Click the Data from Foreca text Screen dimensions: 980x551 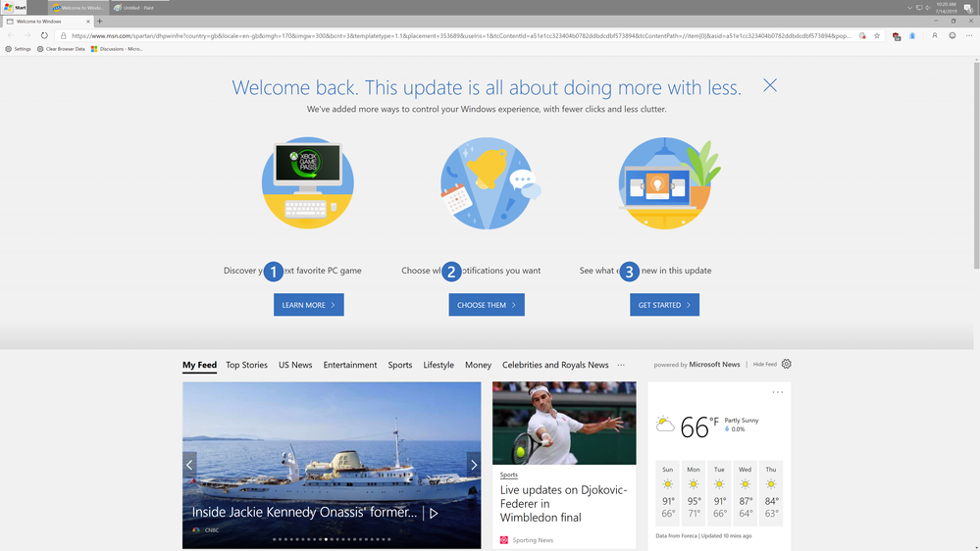pyautogui.click(x=676, y=536)
